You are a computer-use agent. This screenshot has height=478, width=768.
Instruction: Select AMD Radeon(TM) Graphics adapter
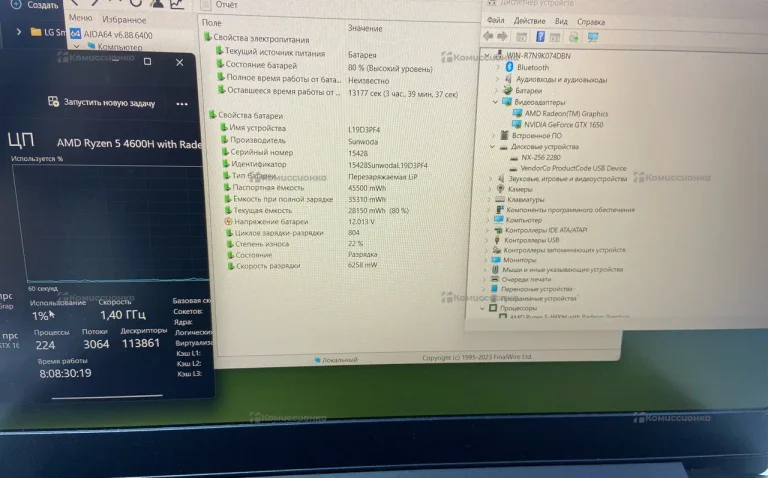(565, 113)
